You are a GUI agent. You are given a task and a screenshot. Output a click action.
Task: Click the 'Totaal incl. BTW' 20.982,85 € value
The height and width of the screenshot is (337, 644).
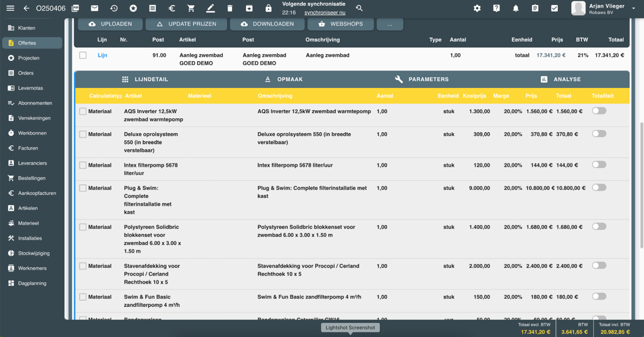pyautogui.click(x=615, y=332)
